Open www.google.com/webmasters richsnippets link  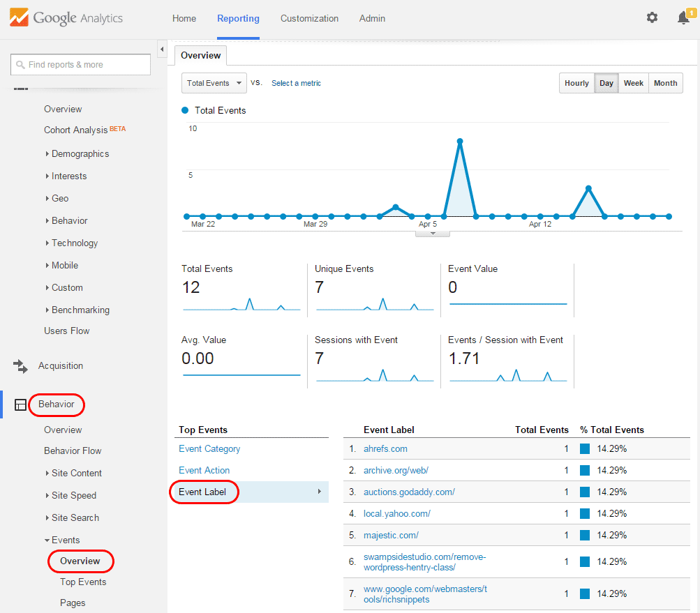coord(425,593)
